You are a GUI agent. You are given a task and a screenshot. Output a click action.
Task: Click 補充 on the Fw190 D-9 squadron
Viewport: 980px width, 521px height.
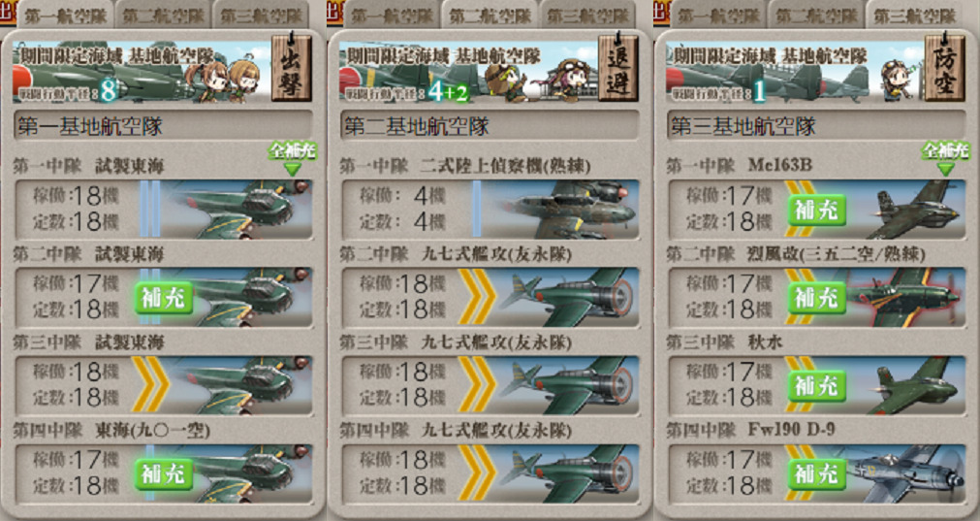point(817,474)
